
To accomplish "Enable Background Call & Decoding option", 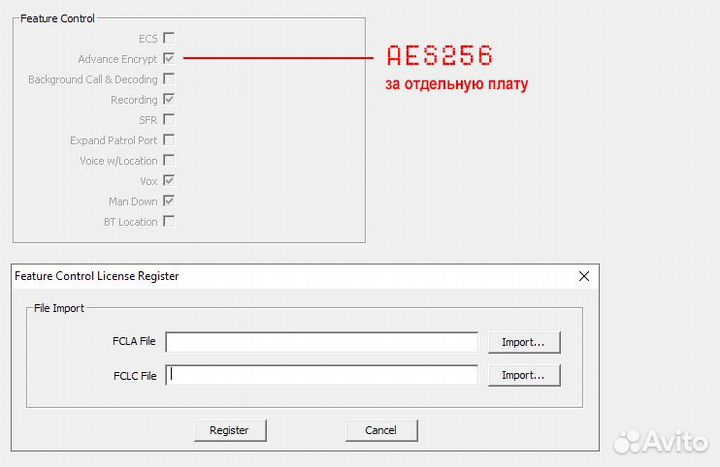I will (x=169, y=79).
